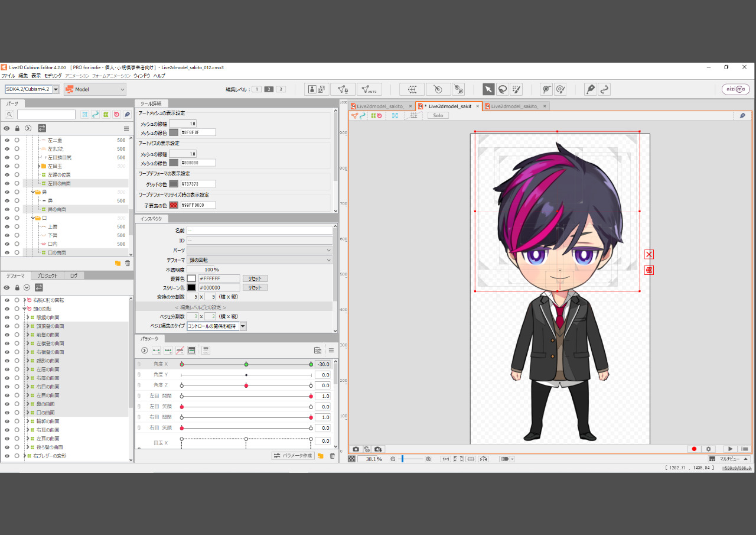Click the create warp deformer icon
This screenshot has height=535, width=756.
pyautogui.click(x=412, y=89)
